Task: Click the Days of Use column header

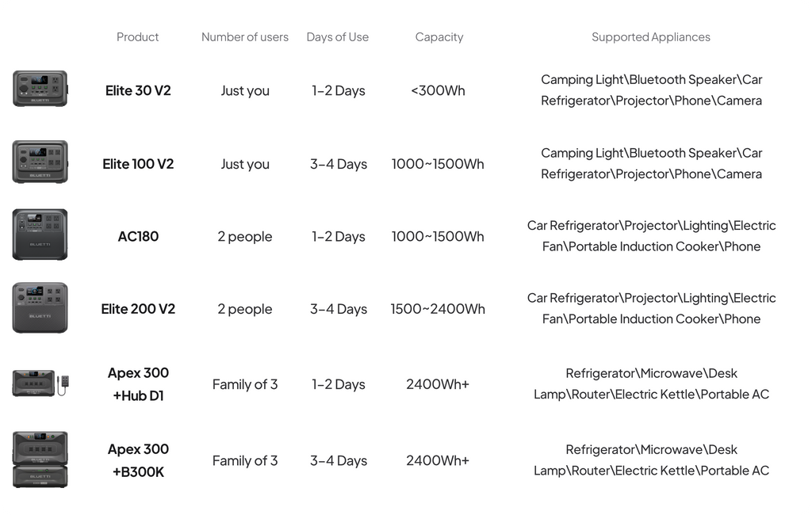Action: pyautogui.click(x=338, y=37)
